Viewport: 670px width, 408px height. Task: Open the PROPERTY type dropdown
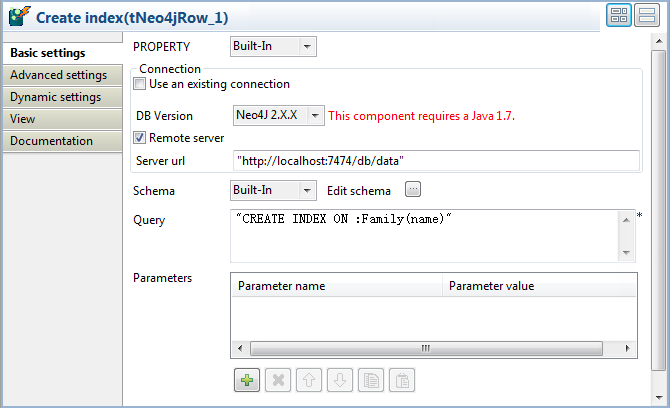273,47
